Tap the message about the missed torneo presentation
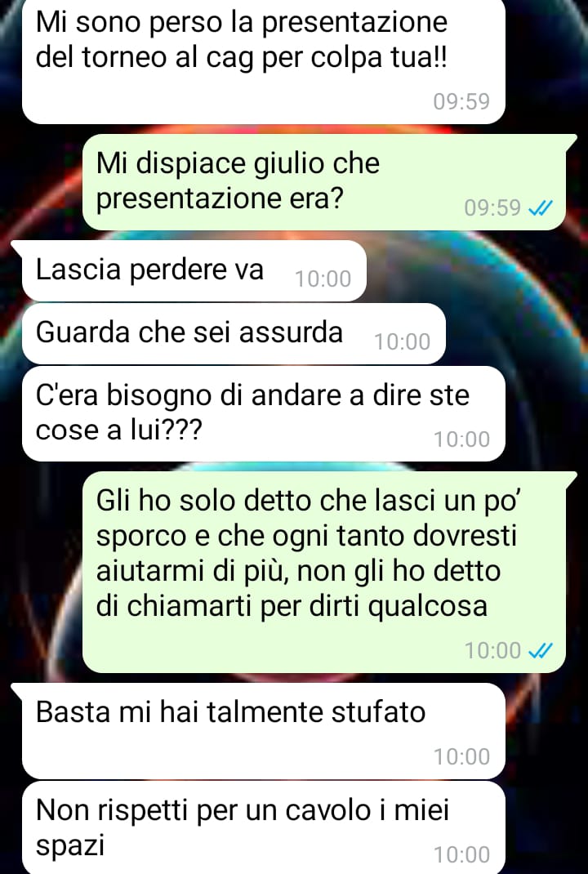 (x=264, y=60)
